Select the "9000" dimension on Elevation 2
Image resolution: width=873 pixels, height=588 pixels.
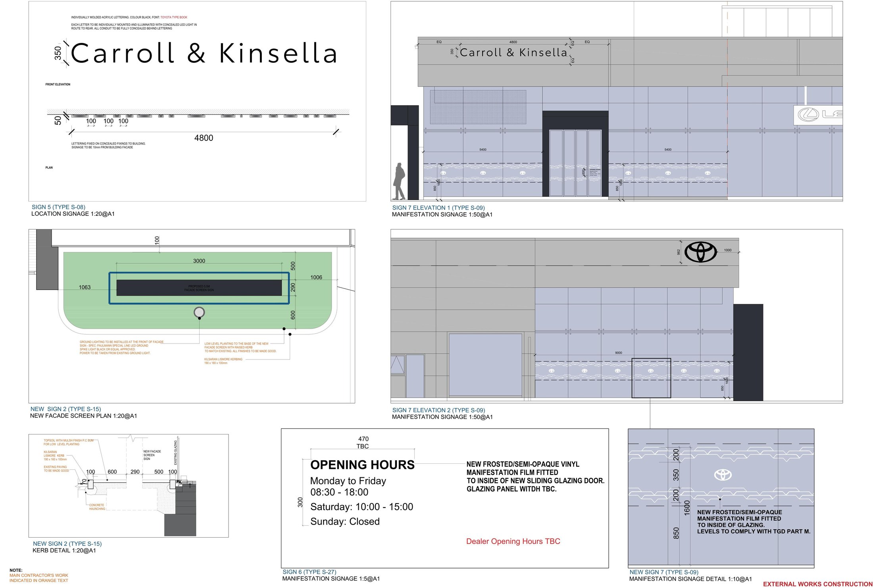(619, 353)
